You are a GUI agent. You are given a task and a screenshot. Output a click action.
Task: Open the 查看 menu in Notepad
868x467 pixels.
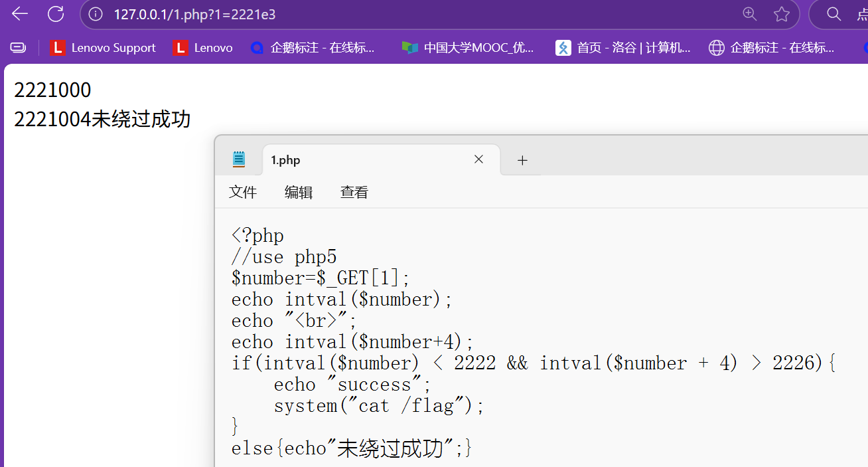coord(354,193)
